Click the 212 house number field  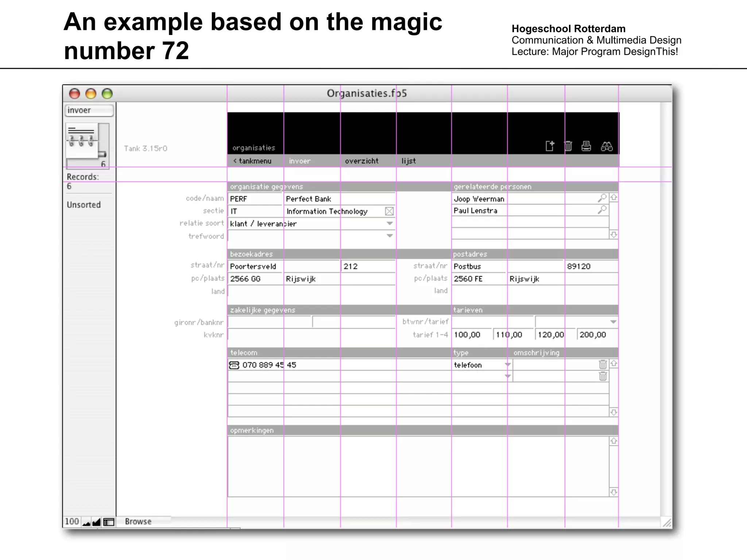click(369, 266)
